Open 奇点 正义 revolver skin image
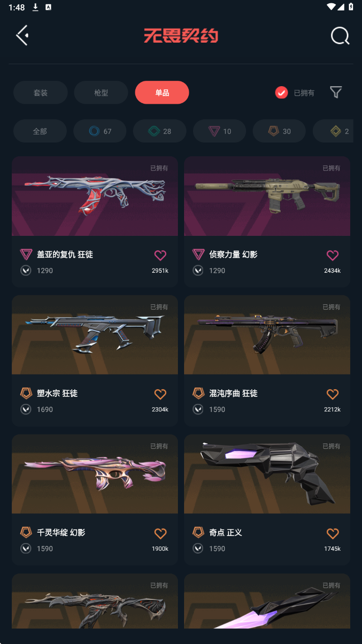 267,474
